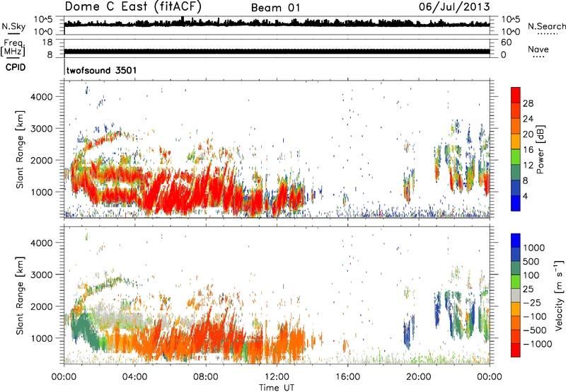This screenshot has width=566, height=392.
Task: Select the 'Freq. [MHz]' axis label
Action: coord(13,47)
